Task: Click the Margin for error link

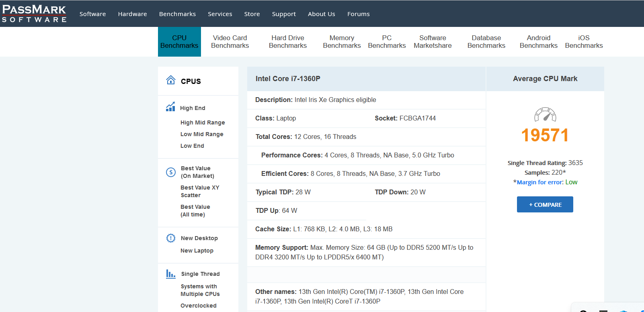Action: [x=540, y=182]
